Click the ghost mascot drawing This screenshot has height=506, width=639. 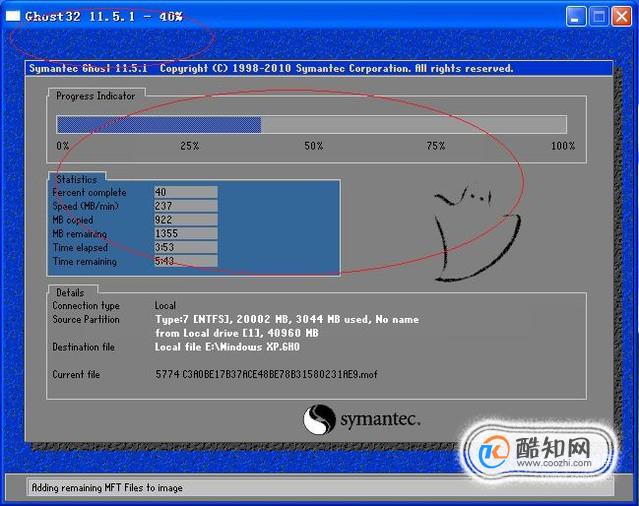(x=476, y=234)
